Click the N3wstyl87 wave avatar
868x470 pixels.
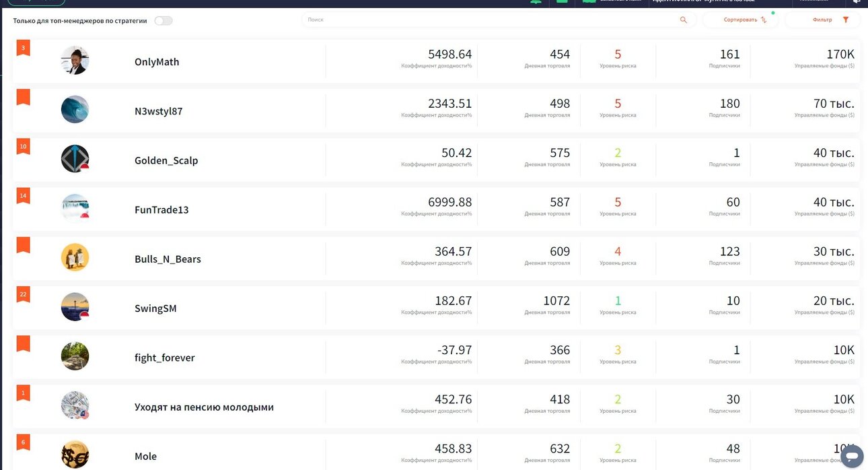[75, 110]
